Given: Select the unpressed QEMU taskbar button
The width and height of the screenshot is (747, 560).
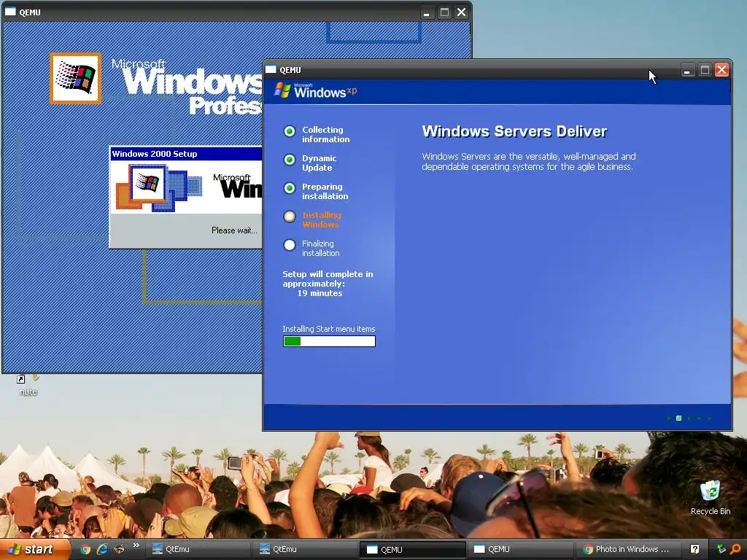Looking at the screenshot, I should point(519,549).
